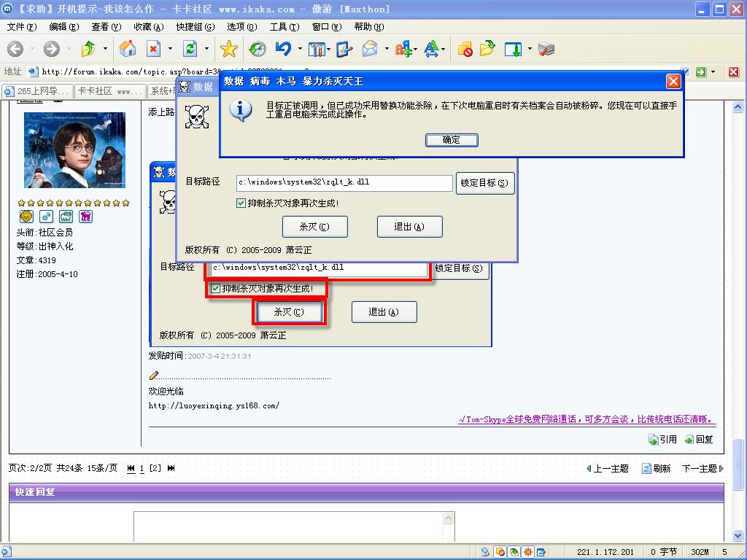Click the network status icon in status bar

tap(485, 552)
